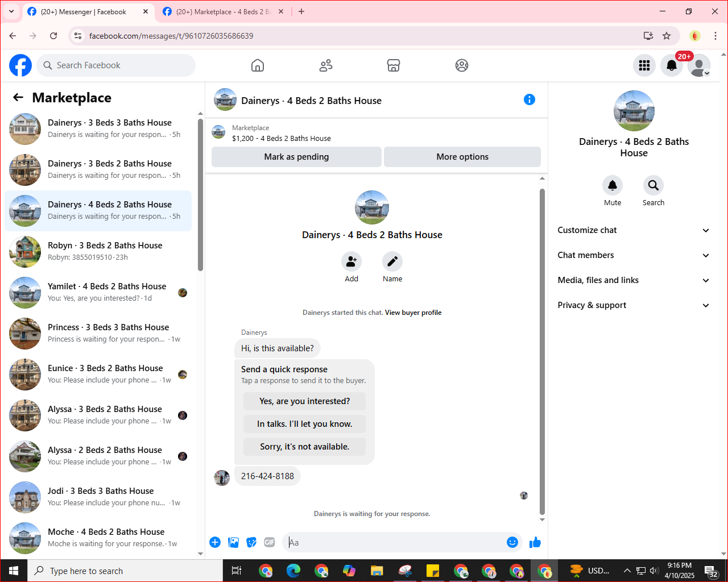Open the View buyer profile link
Screen dimensions: 728x582
coord(413,313)
